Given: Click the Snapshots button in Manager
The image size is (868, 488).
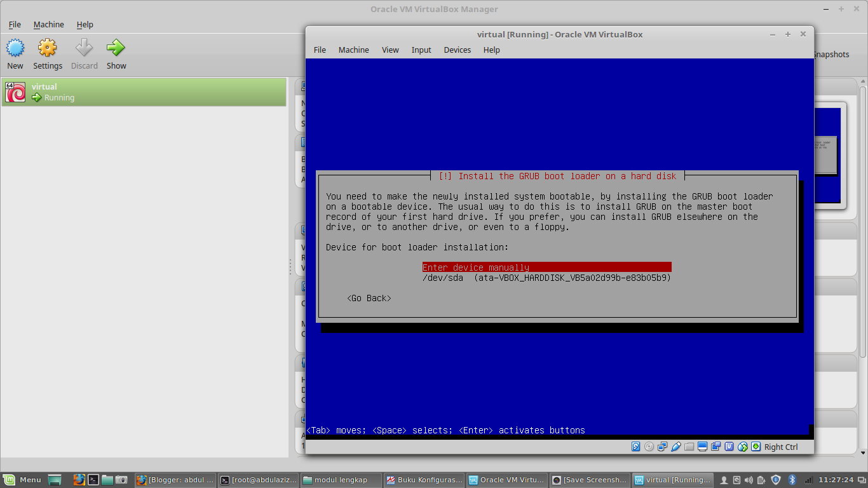Looking at the screenshot, I should pyautogui.click(x=831, y=55).
